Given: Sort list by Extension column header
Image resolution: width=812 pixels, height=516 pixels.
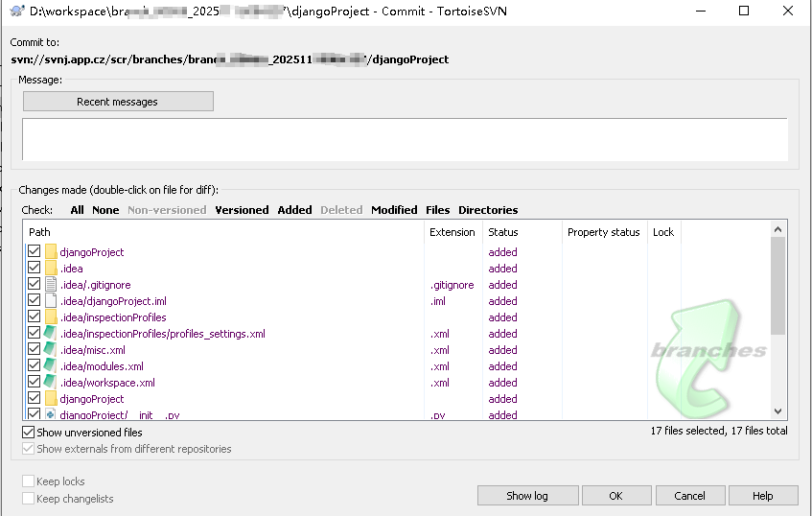Looking at the screenshot, I should pos(453,232).
